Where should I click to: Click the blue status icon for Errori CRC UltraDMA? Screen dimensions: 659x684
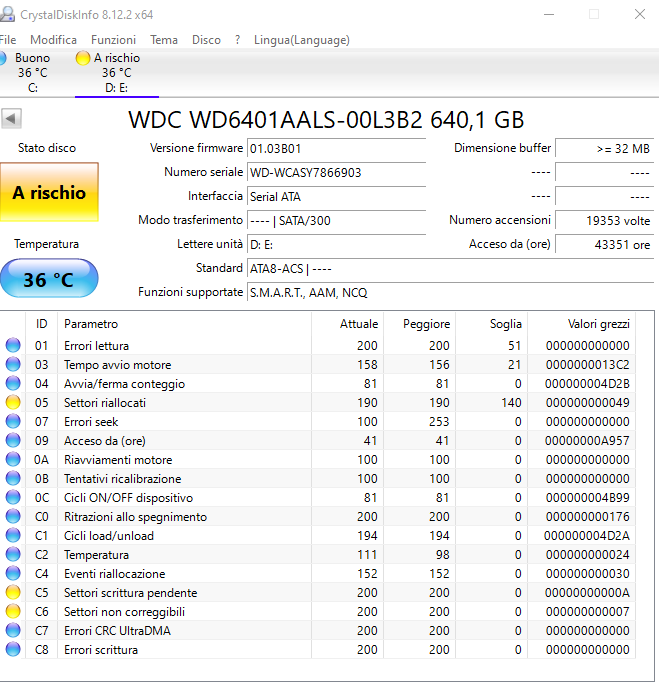(x=13, y=630)
